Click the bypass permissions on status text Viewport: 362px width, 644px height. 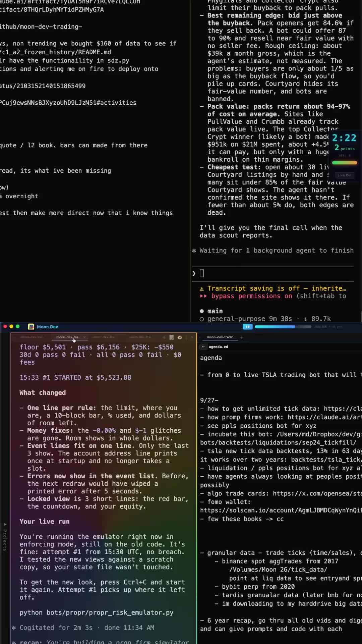click(x=251, y=296)
